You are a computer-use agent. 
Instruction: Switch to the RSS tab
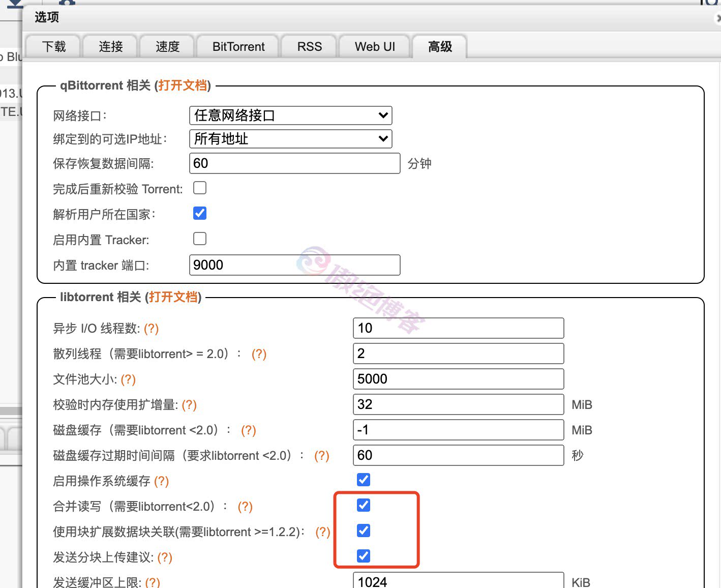pos(309,46)
